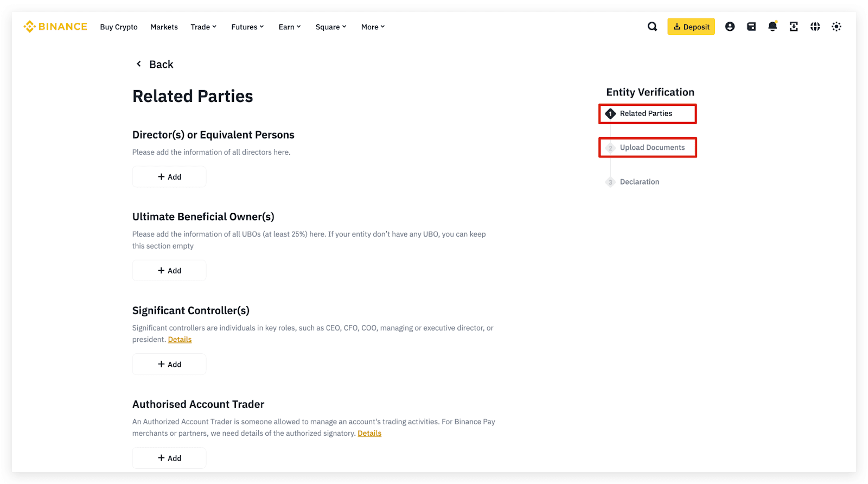
Task: Open the notifications bell
Action: (773, 27)
